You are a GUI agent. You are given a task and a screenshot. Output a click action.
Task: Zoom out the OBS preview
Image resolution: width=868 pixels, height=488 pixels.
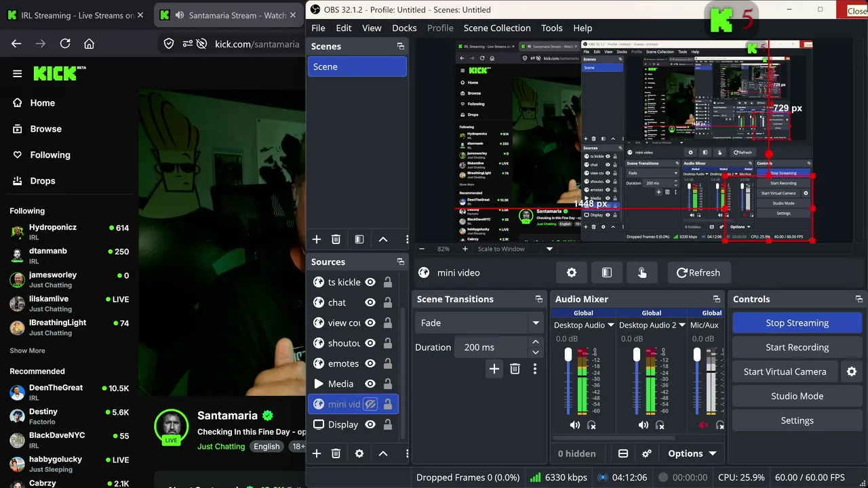coord(422,249)
